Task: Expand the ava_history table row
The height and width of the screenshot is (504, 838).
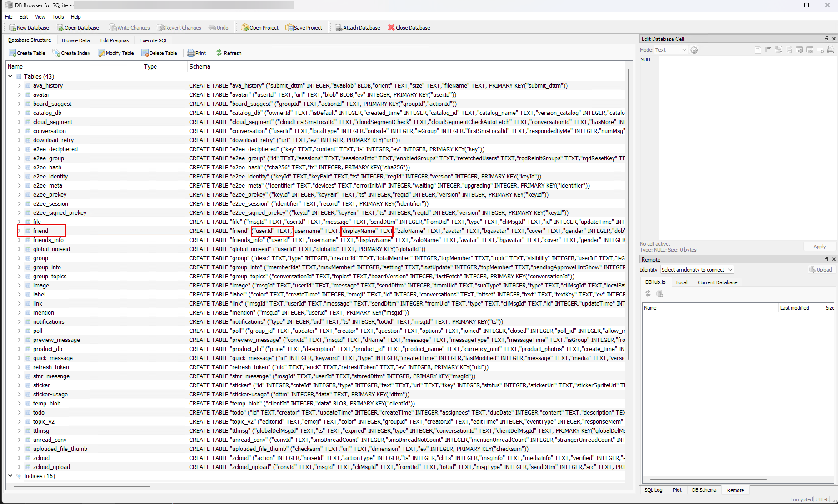Action: (x=20, y=85)
